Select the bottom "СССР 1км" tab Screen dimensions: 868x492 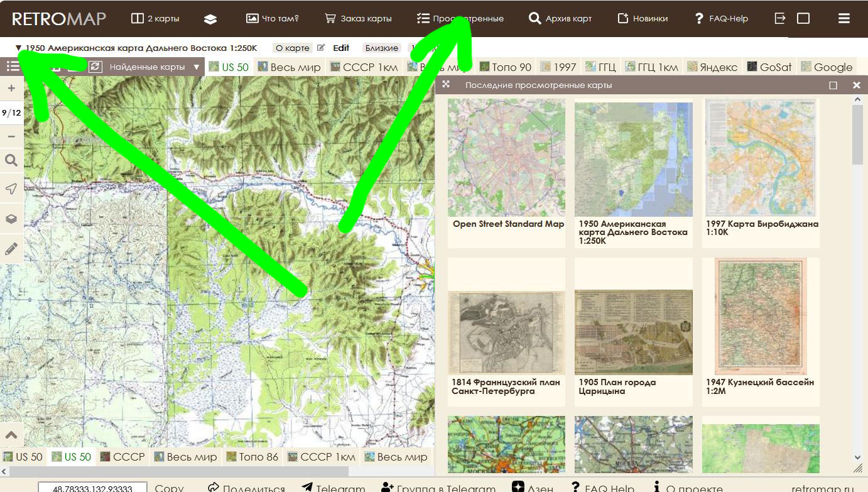pos(322,457)
